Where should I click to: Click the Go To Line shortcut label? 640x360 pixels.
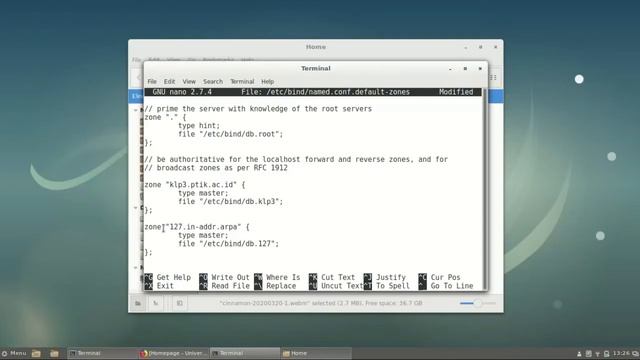click(452, 286)
